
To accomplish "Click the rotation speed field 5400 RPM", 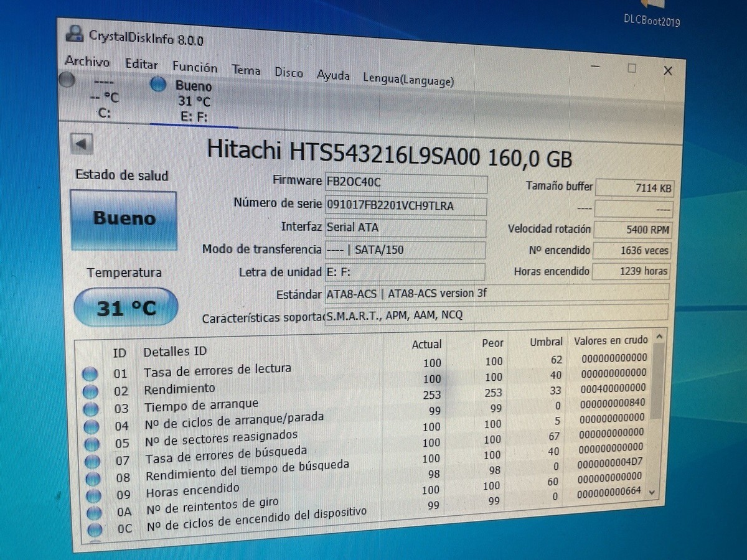I will [x=632, y=230].
